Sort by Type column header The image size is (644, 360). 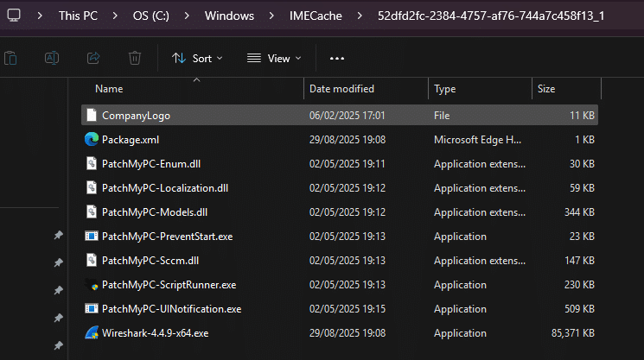445,89
